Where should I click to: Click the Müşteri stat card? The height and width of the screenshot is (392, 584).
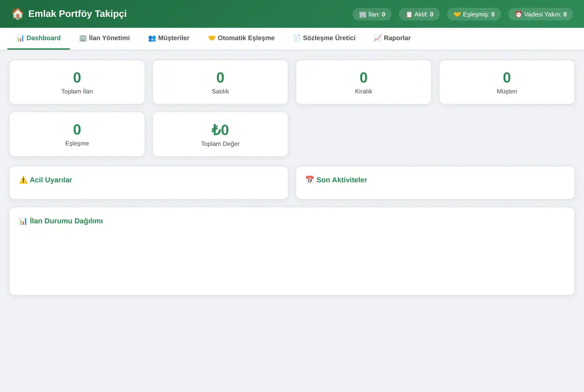pyautogui.click(x=507, y=82)
